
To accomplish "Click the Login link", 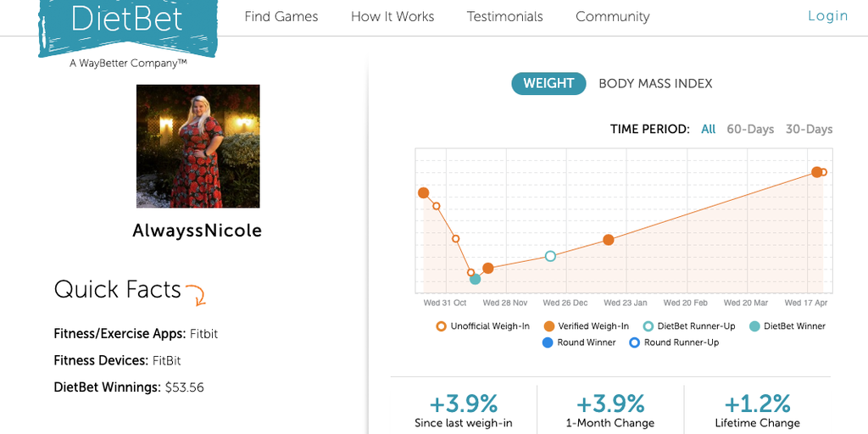I will click(x=827, y=16).
